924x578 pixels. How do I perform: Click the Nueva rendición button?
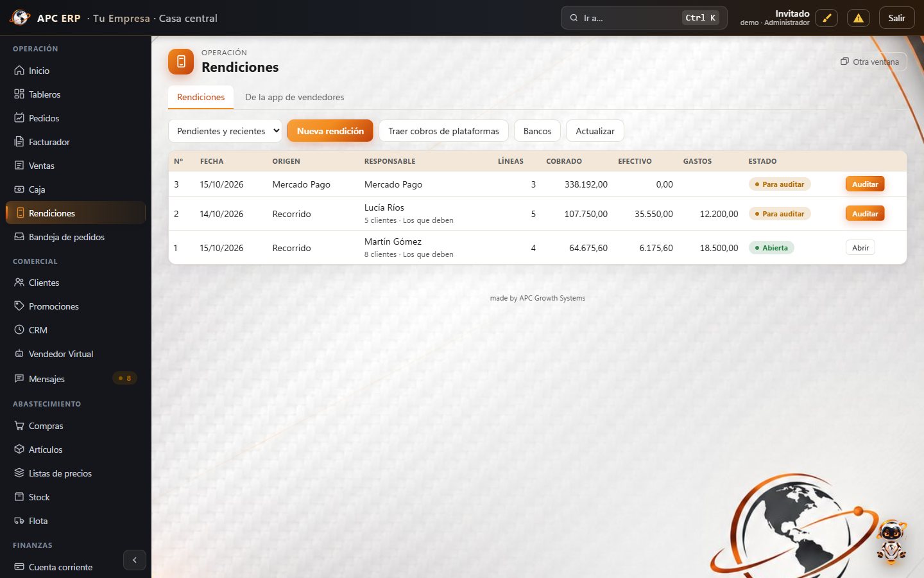pyautogui.click(x=330, y=131)
